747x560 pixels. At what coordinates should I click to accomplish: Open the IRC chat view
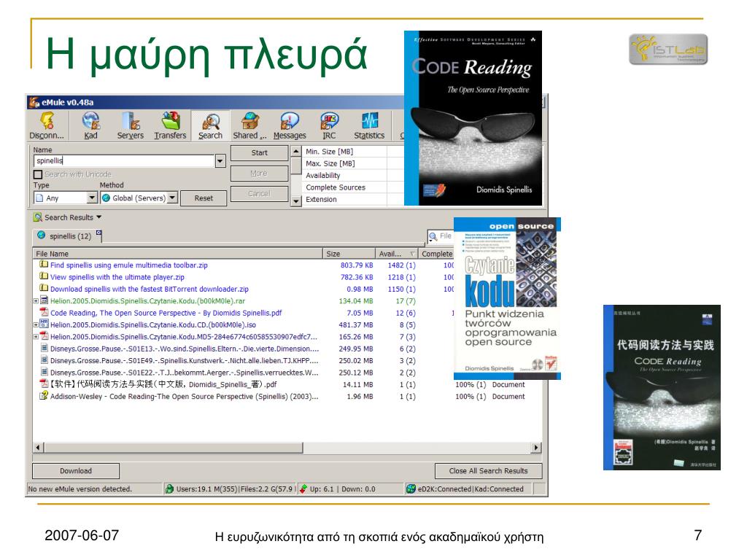pos(329,125)
